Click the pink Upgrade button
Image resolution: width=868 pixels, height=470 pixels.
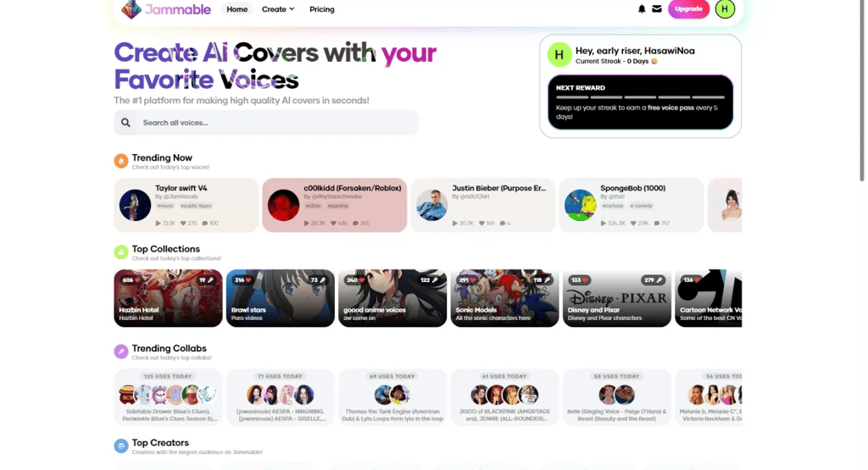(x=688, y=8)
